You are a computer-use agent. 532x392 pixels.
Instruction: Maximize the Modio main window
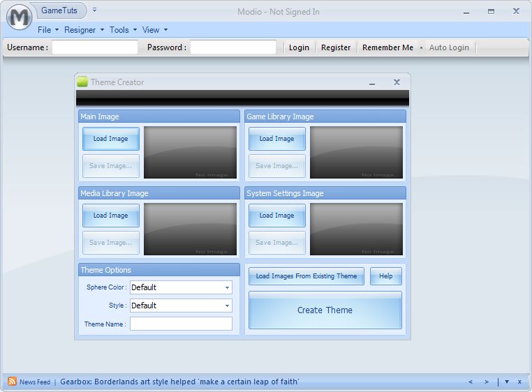[x=491, y=12]
